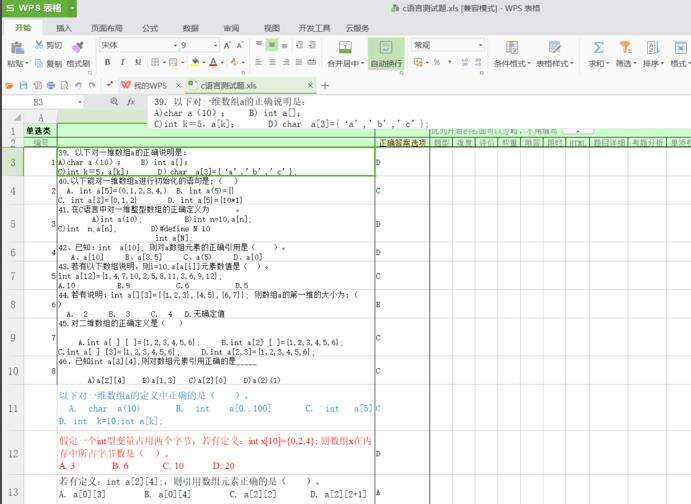Switch to the 数据 (Data) tab
Viewport: 691px width, 504px height.
coord(190,28)
